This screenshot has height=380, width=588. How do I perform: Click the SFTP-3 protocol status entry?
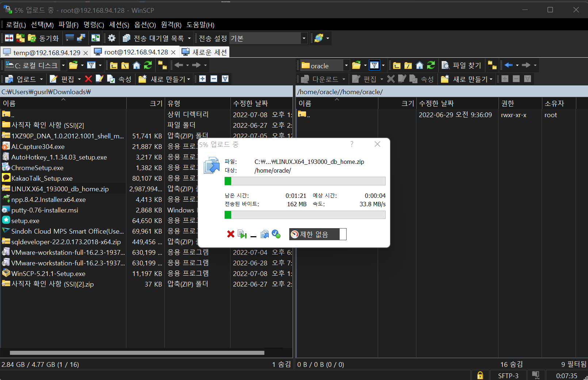click(x=508, y=376)
